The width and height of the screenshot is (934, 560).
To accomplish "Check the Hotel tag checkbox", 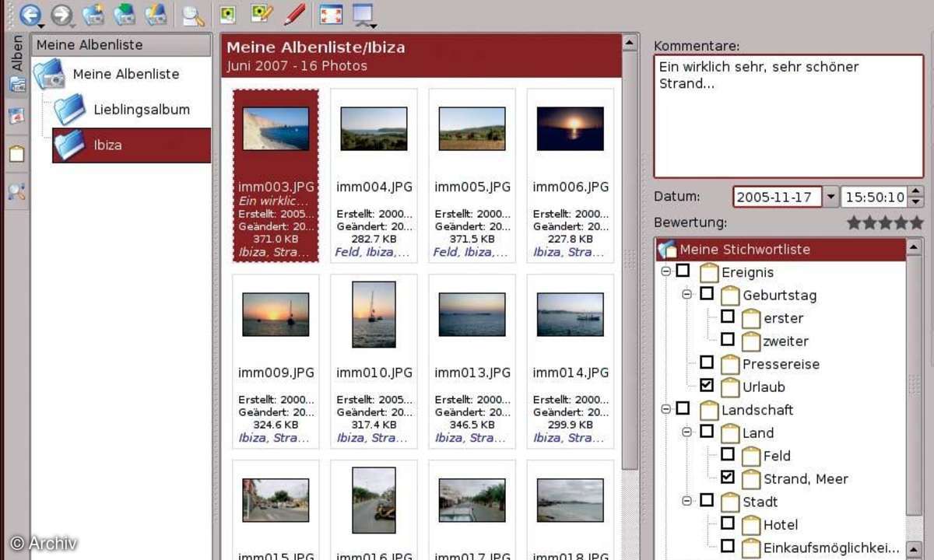I will tap(727, 523).
